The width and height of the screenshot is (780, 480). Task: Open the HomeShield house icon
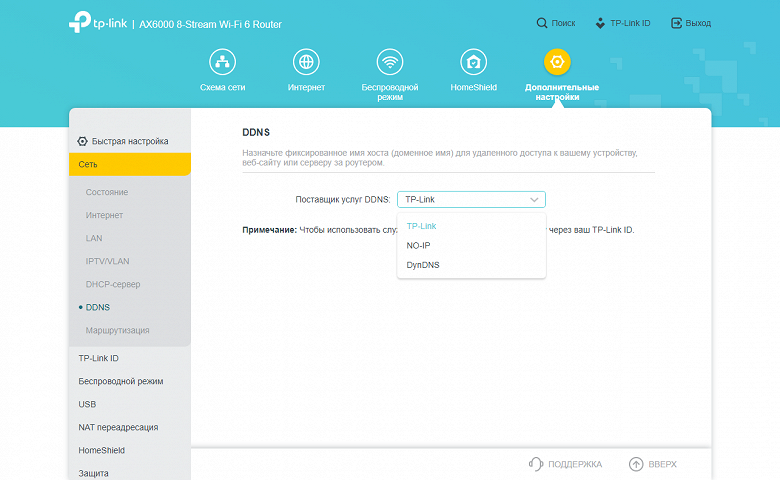coord(474,62)
